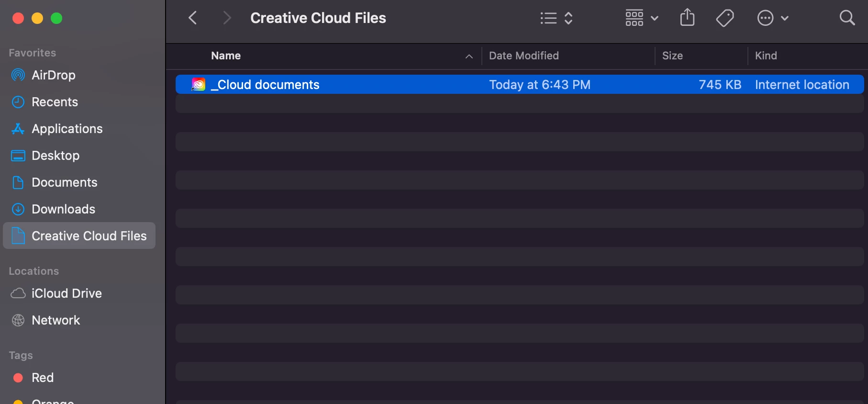Open AirDrop in the sidebar
The height and width of the screenshot is (404, 868).
(79, 75)
